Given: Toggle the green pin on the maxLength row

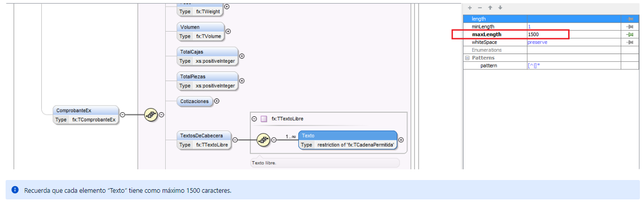Looking at the screenshot, I should [x=630, y=35].
